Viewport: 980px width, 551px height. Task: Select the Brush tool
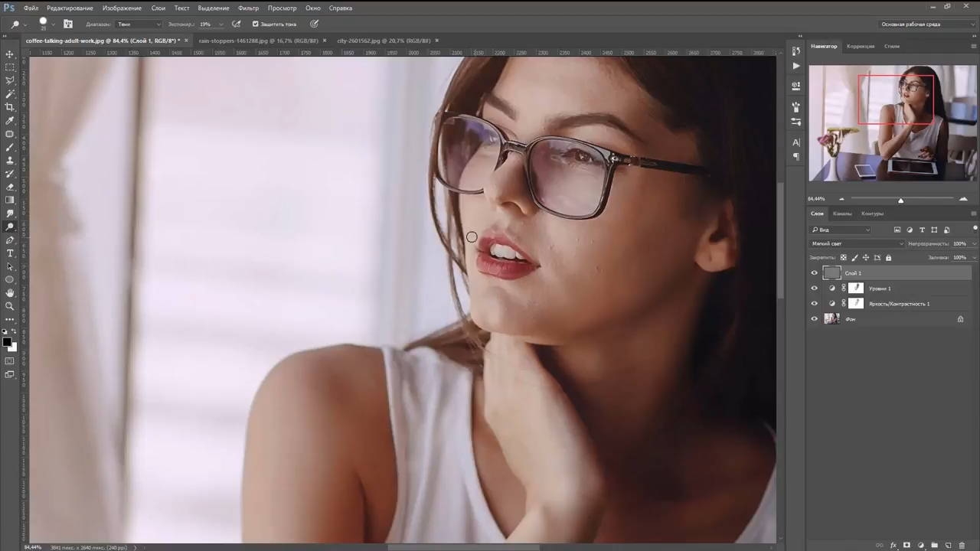click(10, 147)
